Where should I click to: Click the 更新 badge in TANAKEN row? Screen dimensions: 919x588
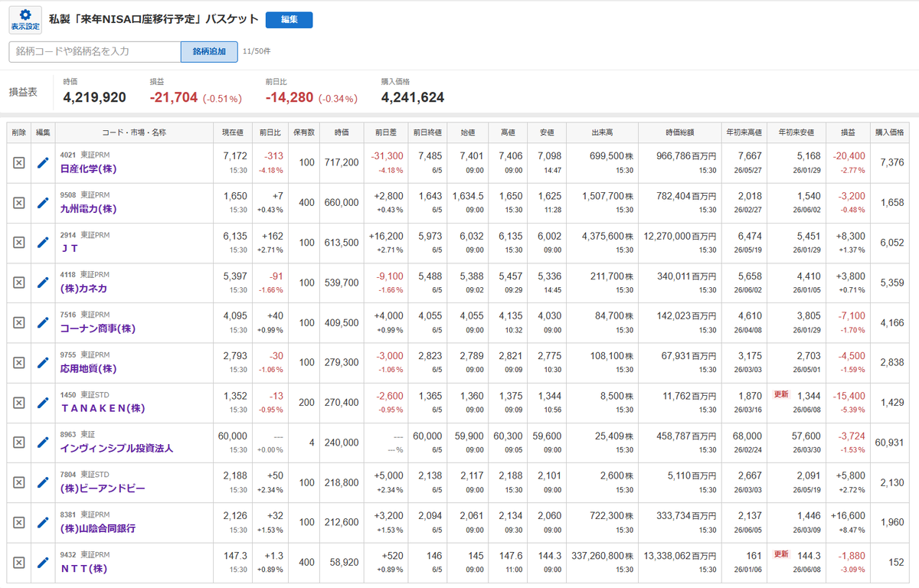(x=781, y=396)
